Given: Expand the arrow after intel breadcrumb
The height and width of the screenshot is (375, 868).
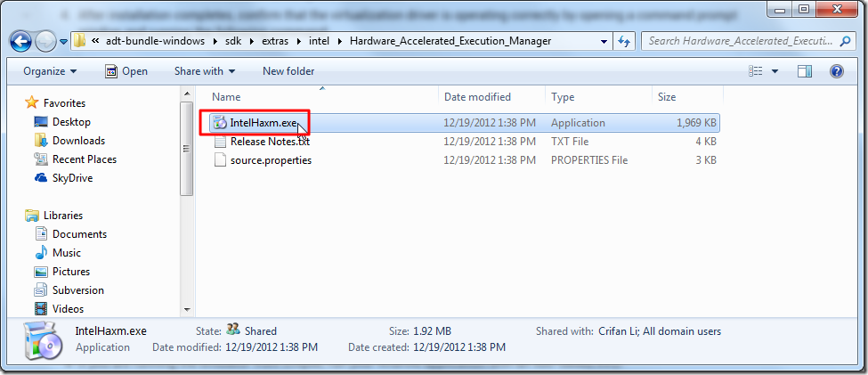Looking at the screenshot, I should 342,41.
